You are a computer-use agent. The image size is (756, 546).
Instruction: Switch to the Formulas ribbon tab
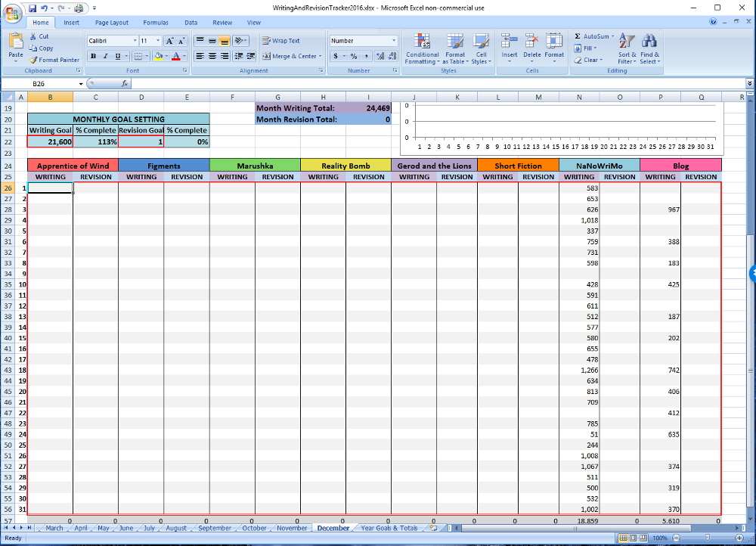[156, 23]
